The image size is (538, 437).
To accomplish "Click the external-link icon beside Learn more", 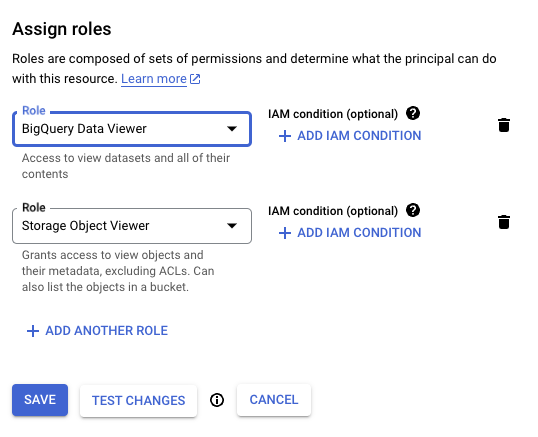I will coord(195,79).
